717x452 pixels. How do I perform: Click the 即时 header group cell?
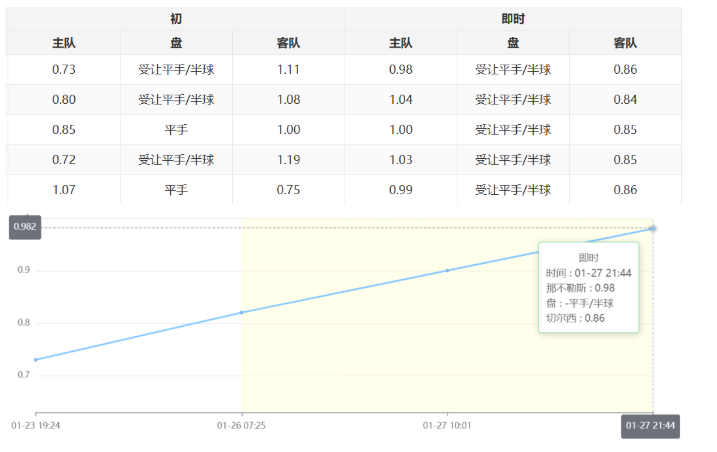[513, 19]
